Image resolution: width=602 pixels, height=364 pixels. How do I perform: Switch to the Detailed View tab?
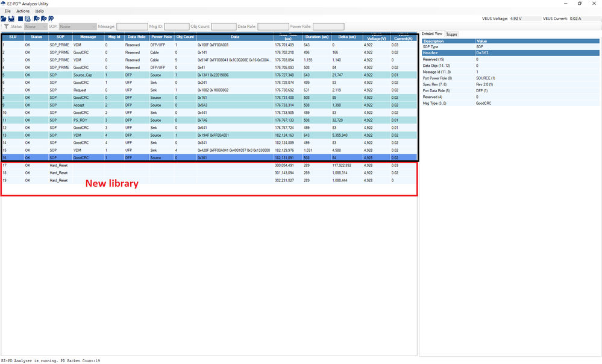click(432, 34)
